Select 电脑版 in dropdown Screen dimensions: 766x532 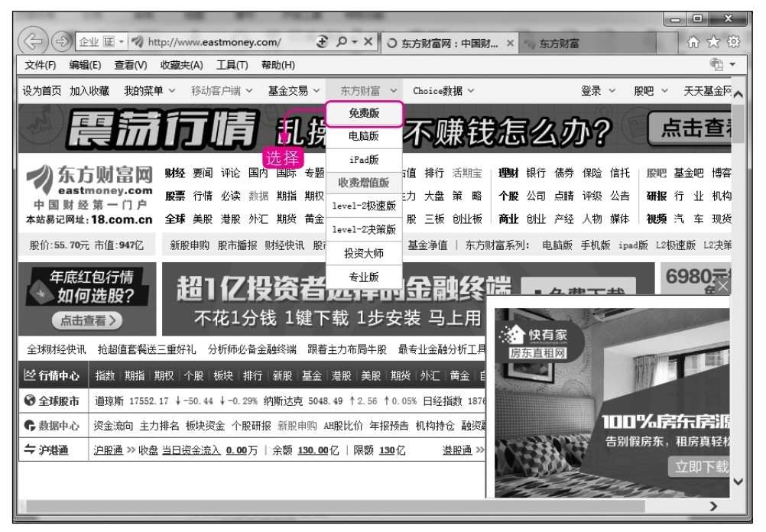pyautogui.click(x=364, y=136)
